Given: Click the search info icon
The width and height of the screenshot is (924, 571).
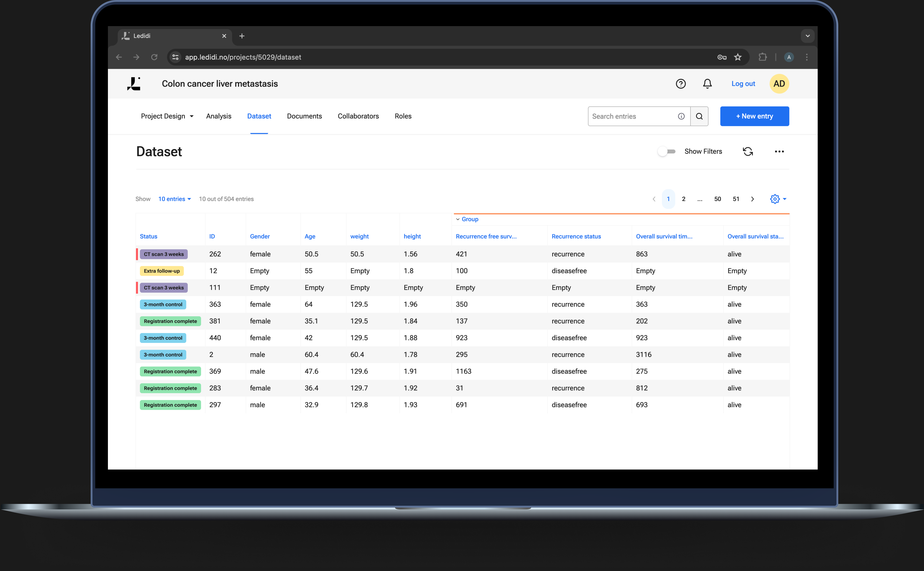Looking at the screenshot, I should 681,116.
